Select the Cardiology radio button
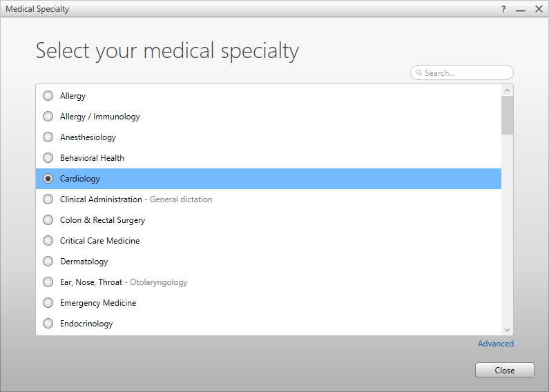Image resolution: width=549 pixels, height=392 pixels. point(48,179)
